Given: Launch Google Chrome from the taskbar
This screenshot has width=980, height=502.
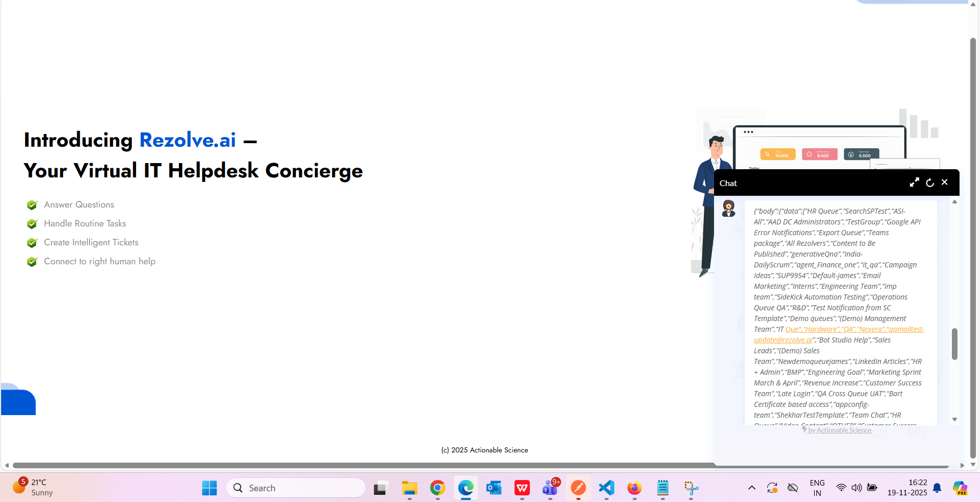Looking at the screenshot, I should [x=438, y=488].
